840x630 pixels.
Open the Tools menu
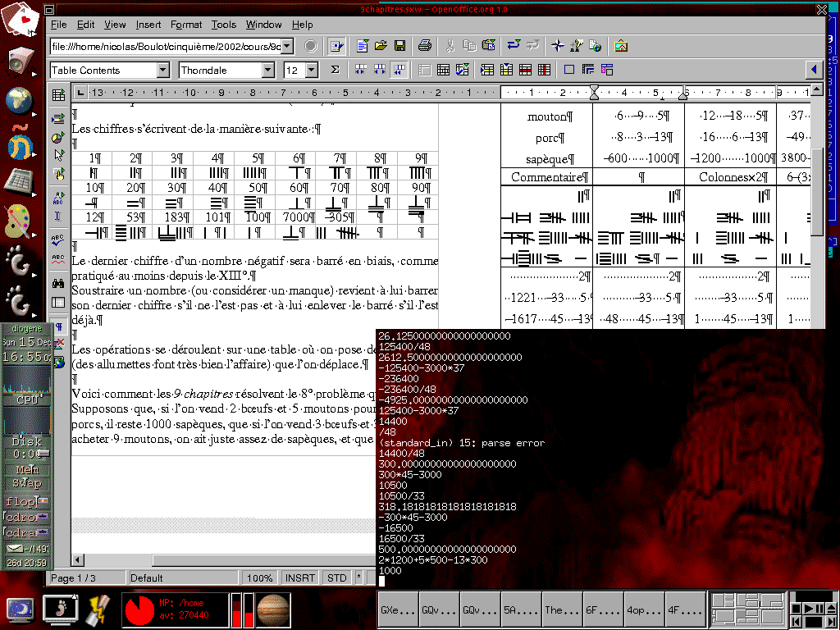[x=223, y=25]
